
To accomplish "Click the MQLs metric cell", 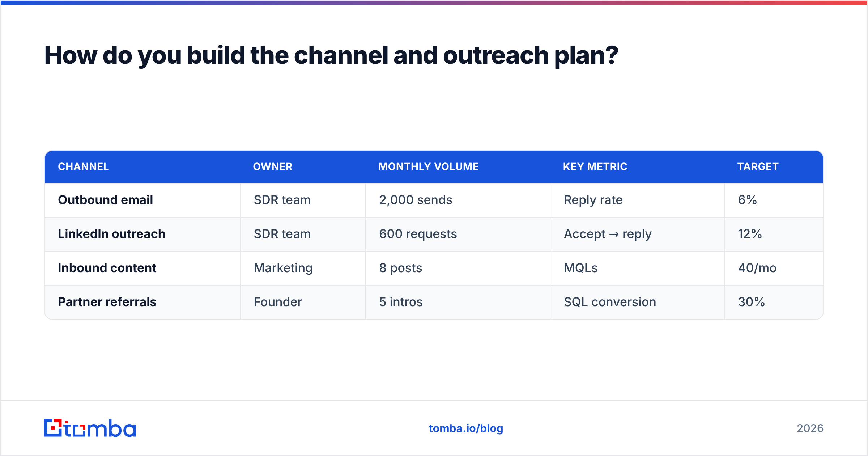I will (637, 268).
